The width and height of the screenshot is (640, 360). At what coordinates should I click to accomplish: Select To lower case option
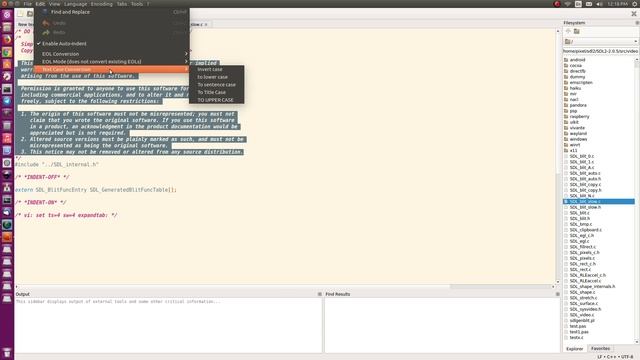216,77
